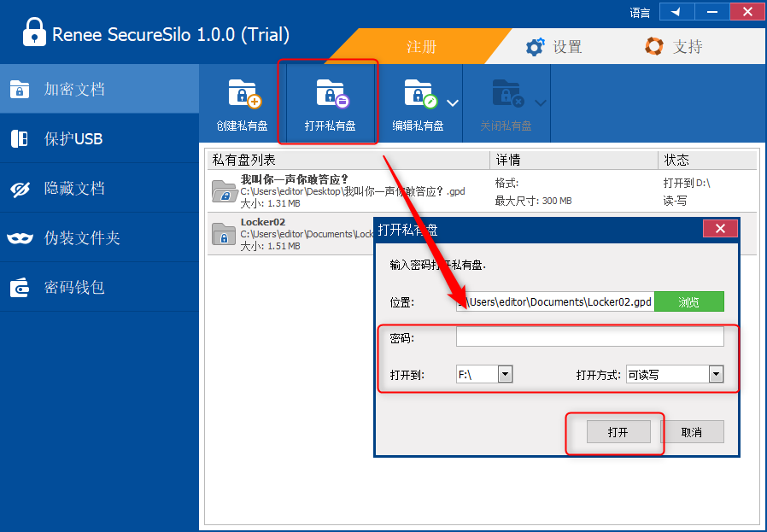Click the Renee SecureSilo padlock logo
Viewport: 767px width, 532px height.
click(x=34, y=32)
